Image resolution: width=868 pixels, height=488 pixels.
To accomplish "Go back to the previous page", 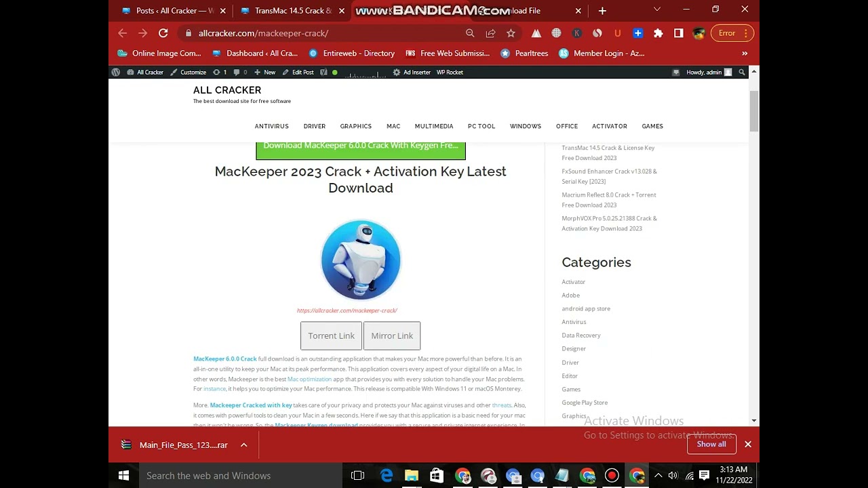I will tap(123, 33).
